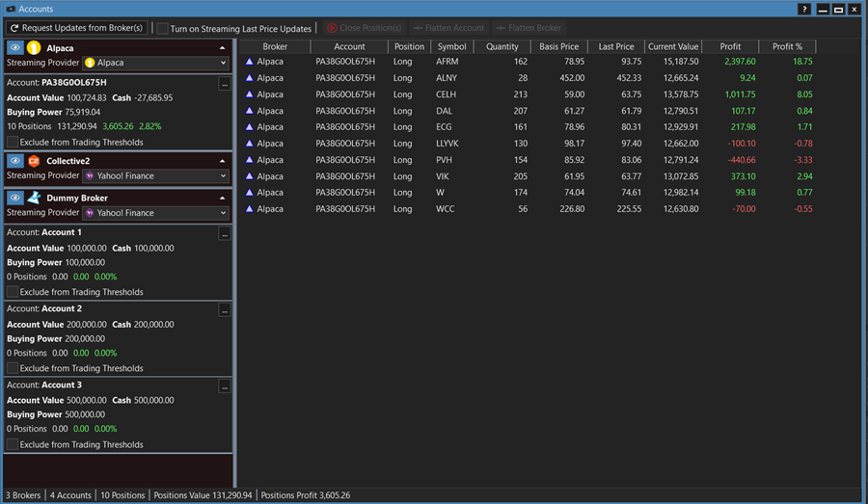The image size is (868, 504).
Task: Sort by the Profit % column header
Action: pos(787,46)
